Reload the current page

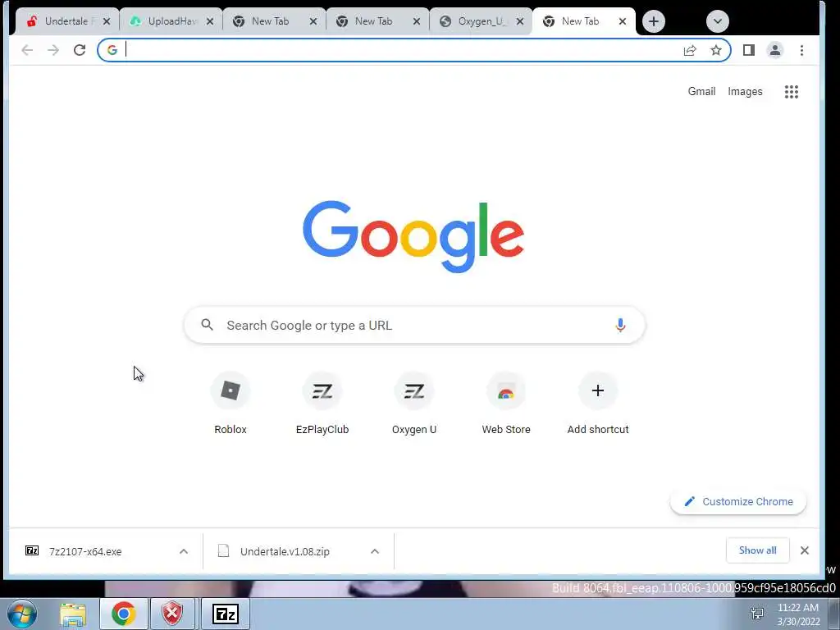click(x=80, y=50)
